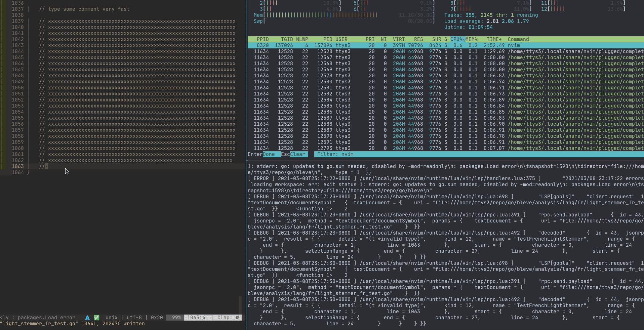Click the blue A autocomplete icon in statusline
The height and width of the screenshot is (330, 644).
click(x=87, y=318)
